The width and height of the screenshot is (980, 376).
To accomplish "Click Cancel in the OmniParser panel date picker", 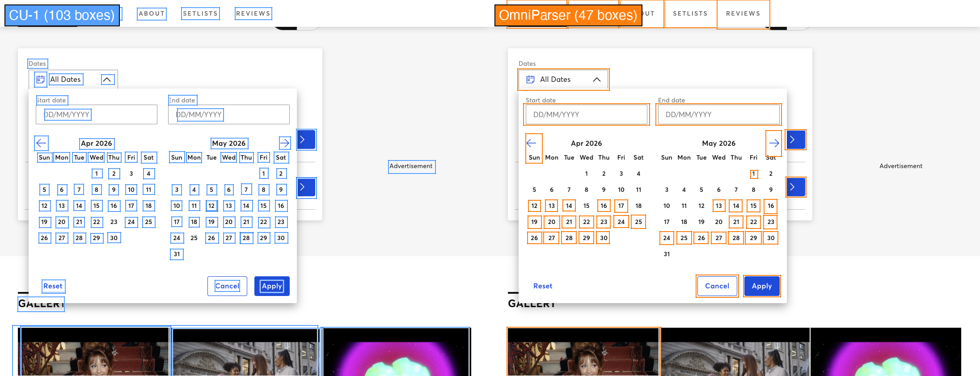I will (x=717, y=286).
